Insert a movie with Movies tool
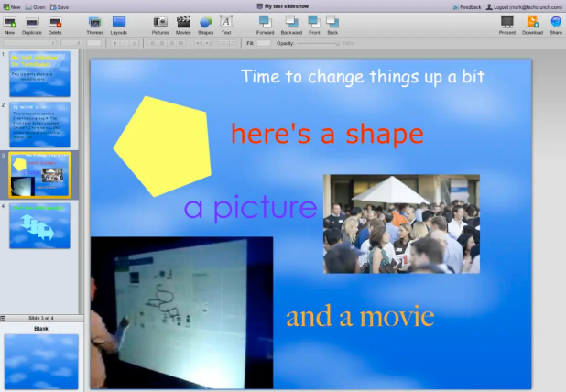The image size is (566, 392). pos(183,26)
